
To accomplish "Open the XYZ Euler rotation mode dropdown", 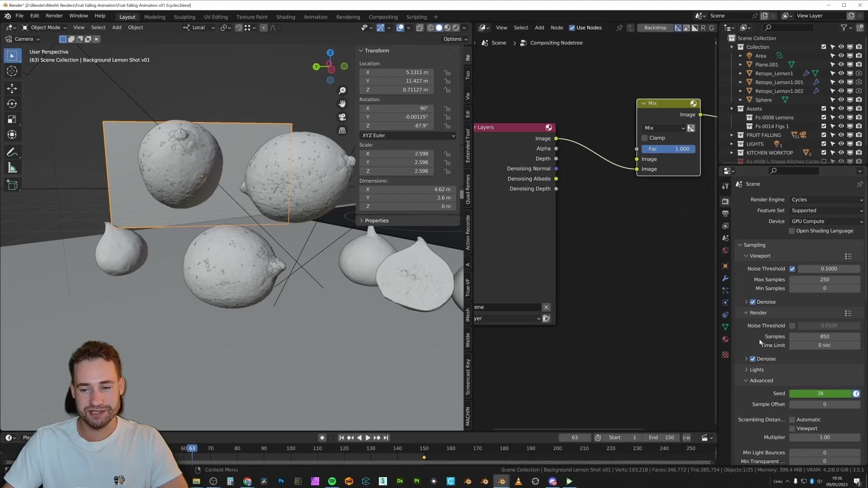I will click(x=408, y=136).
